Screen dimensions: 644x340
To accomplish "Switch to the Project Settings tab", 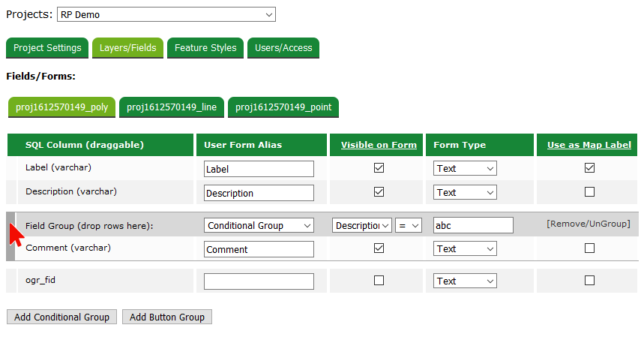I will coord(47,48).
